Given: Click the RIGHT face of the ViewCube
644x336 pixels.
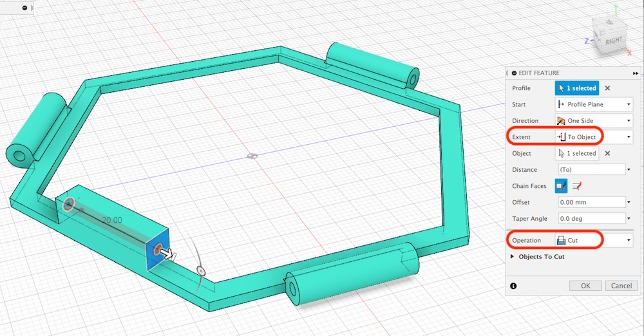Looking at the screenshot, I should (x=612, y=41).
